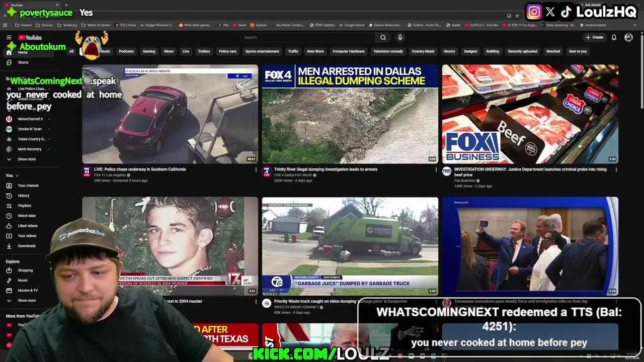Open the Plex bookmark in bookmarks bar

223,25
